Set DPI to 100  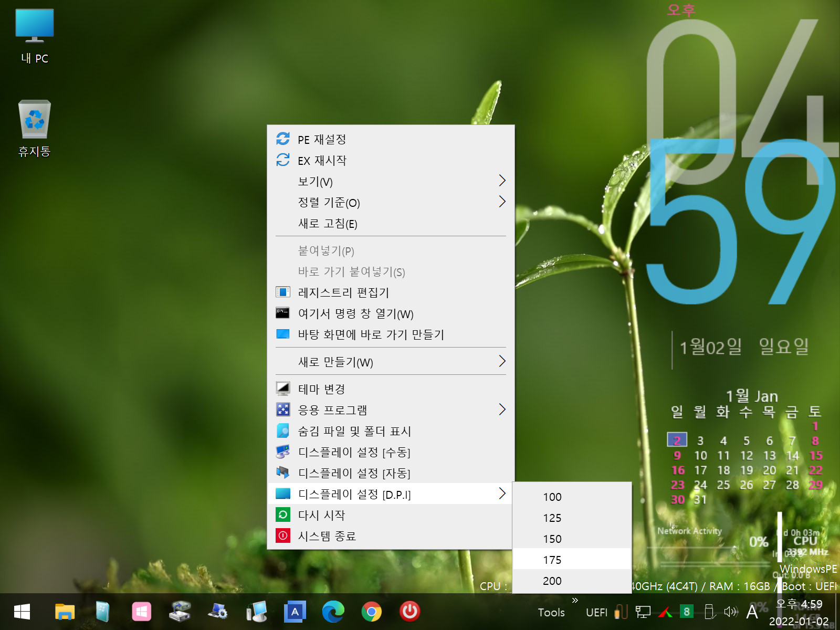tap(572, 497)
